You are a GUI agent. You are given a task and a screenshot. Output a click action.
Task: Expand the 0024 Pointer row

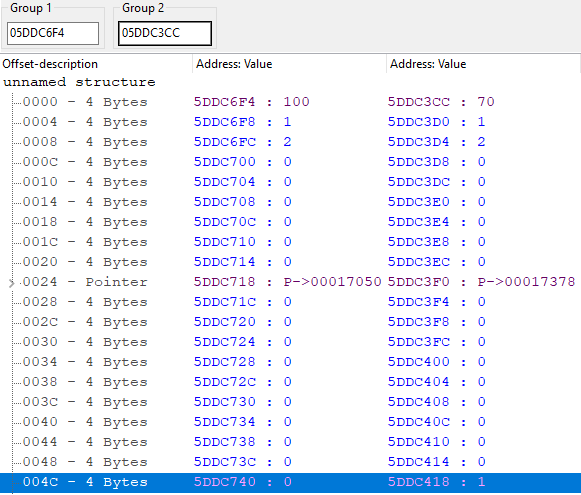[11, 283]
